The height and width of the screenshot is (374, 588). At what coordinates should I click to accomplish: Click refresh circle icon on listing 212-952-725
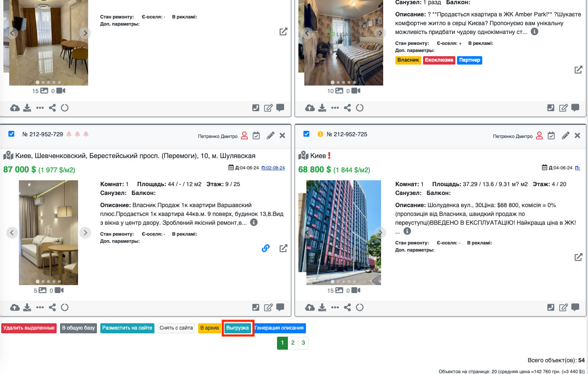360,307
